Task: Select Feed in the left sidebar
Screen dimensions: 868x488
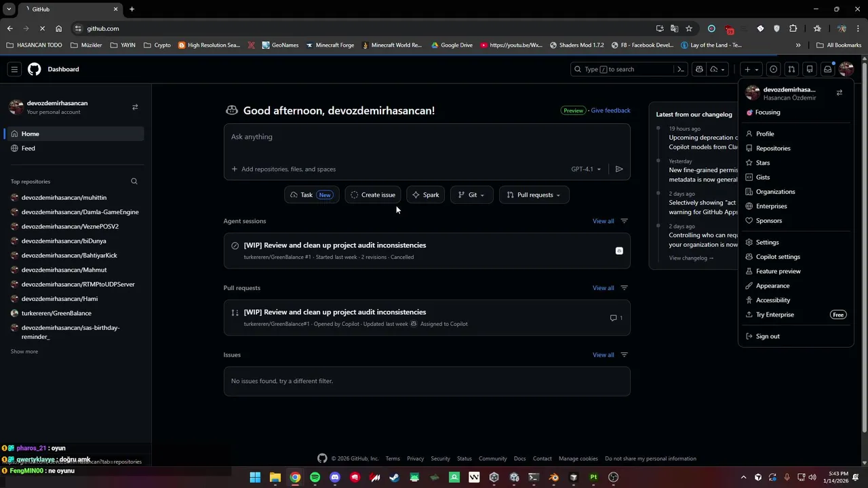Action: (75, 148)
